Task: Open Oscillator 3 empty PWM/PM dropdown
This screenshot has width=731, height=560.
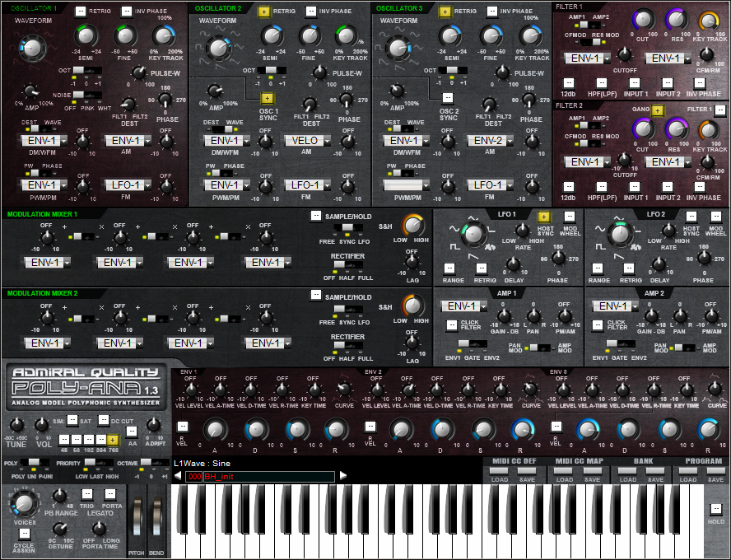Action: pos(406,185)
